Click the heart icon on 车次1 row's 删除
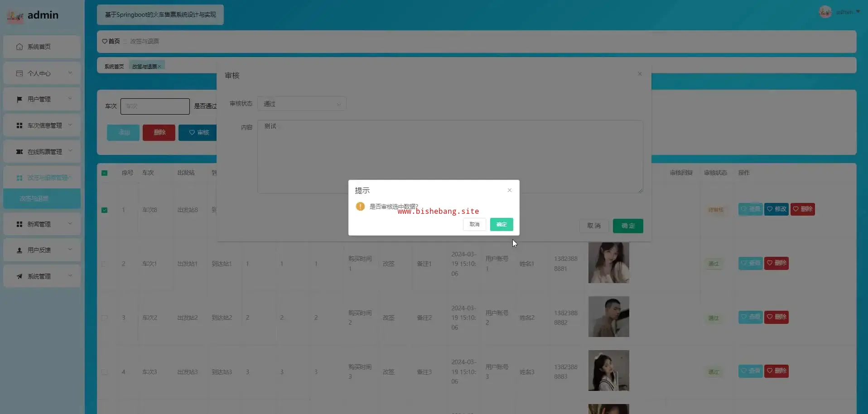This screenshot has width=868, height=414. tap(770, 263)
